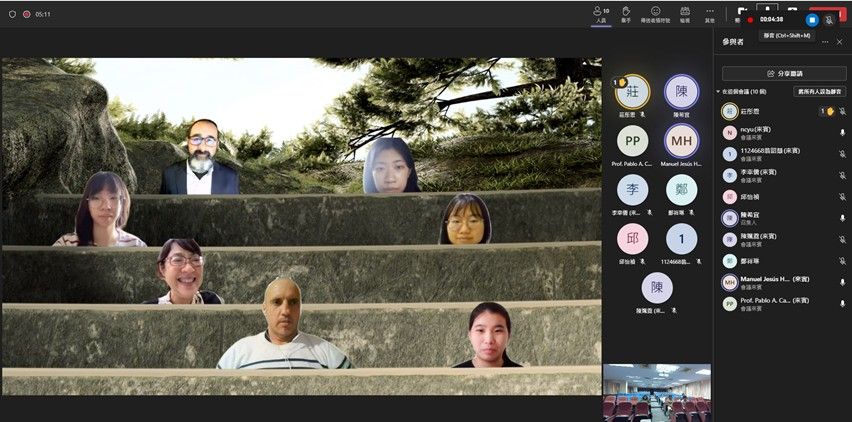Click the raised hand badge on 莊 gallery tile
852x422 pixels.
tap(621, 82)
